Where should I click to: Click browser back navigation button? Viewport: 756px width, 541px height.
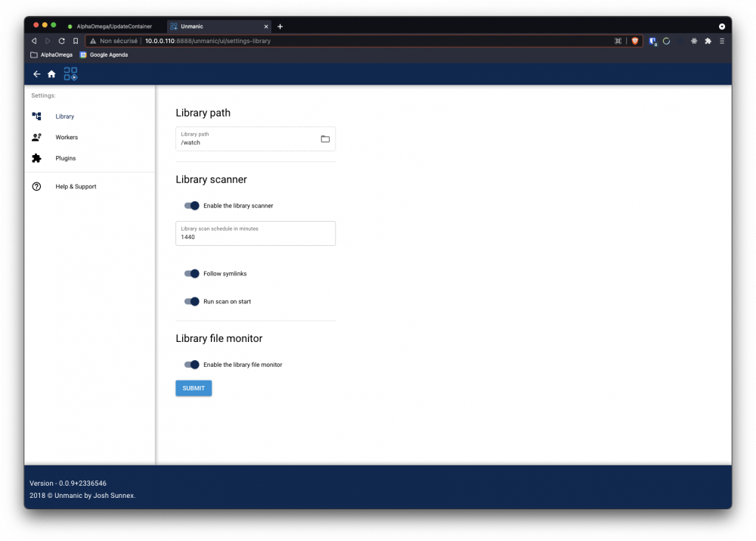[34, 41]
